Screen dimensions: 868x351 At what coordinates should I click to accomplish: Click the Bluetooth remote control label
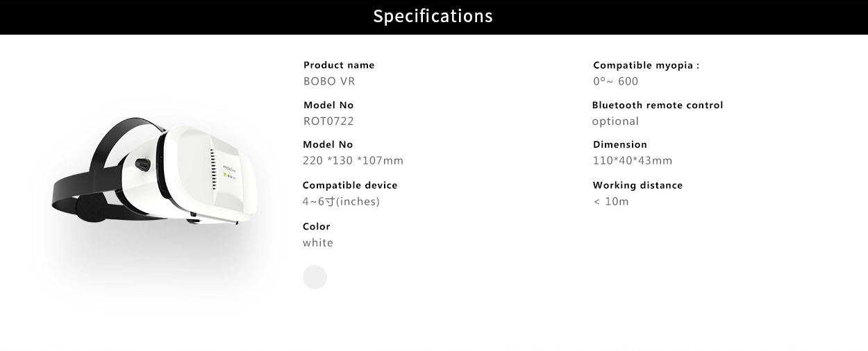(x=658, y=105)
